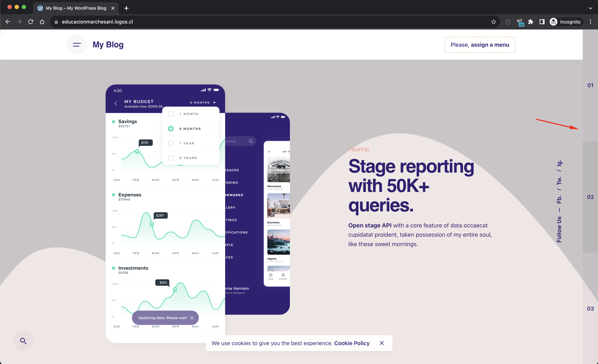Go back to the previous page
The image size is (598, 364).
click(8, 22)
